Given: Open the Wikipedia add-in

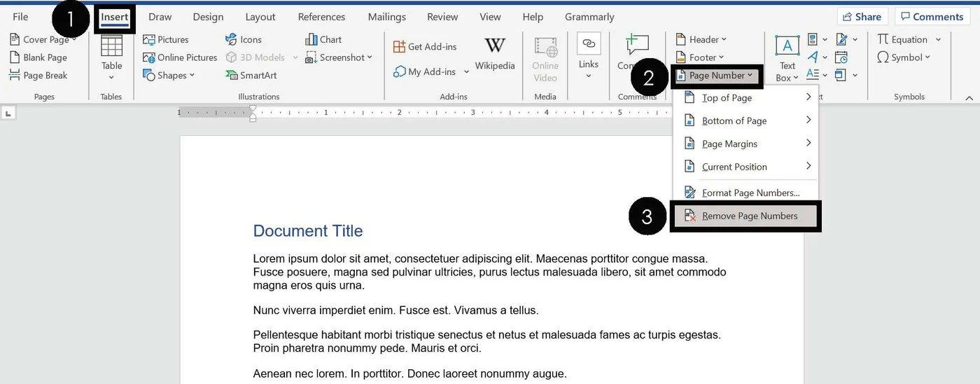Looking at the screenshot, I should pyautogui.click(x=495, y=53).
